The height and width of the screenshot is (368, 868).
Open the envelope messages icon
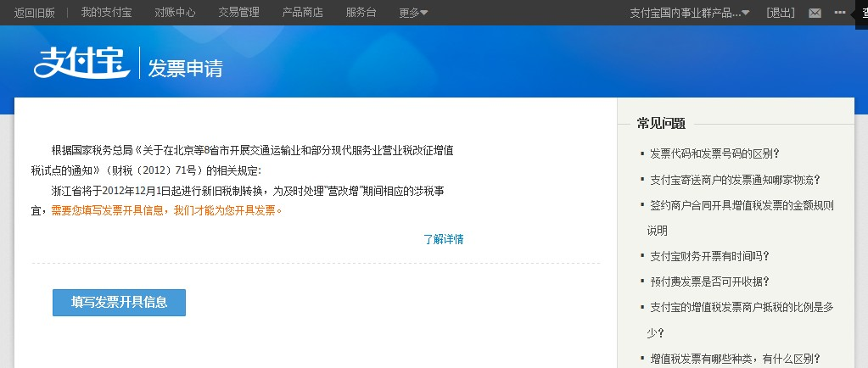[815, 13]
